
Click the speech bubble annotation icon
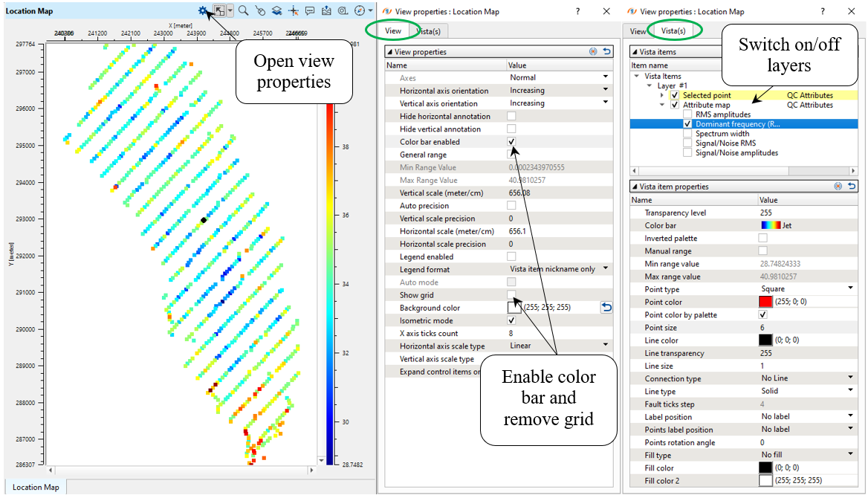tap(309, 11)
